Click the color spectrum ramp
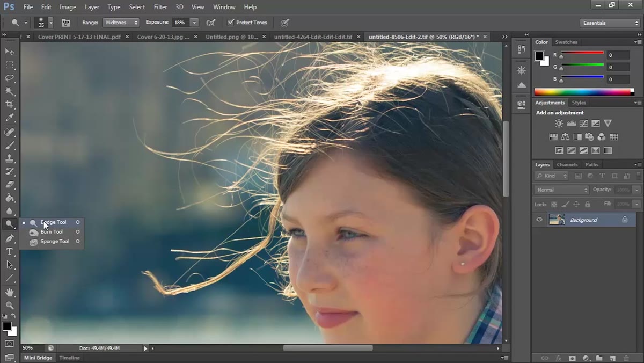This screenshot has height=363, width=644. click(584, 92)
